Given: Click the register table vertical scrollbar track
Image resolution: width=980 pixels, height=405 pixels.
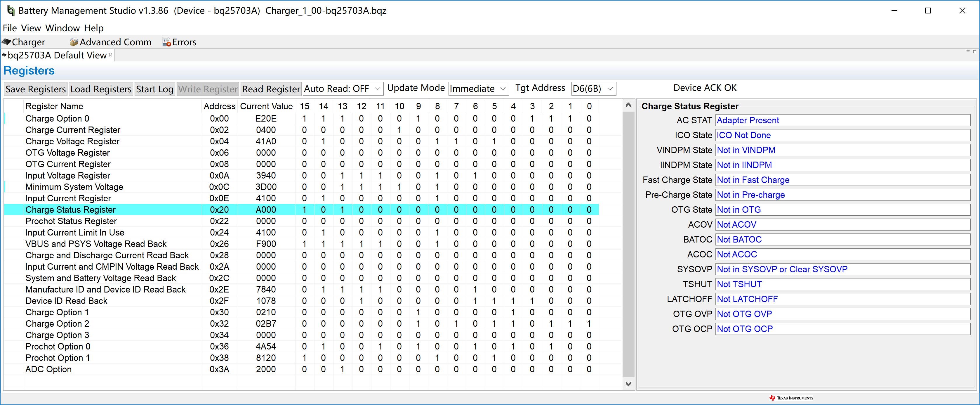Looking at the screenshot, I should [628, 244].
